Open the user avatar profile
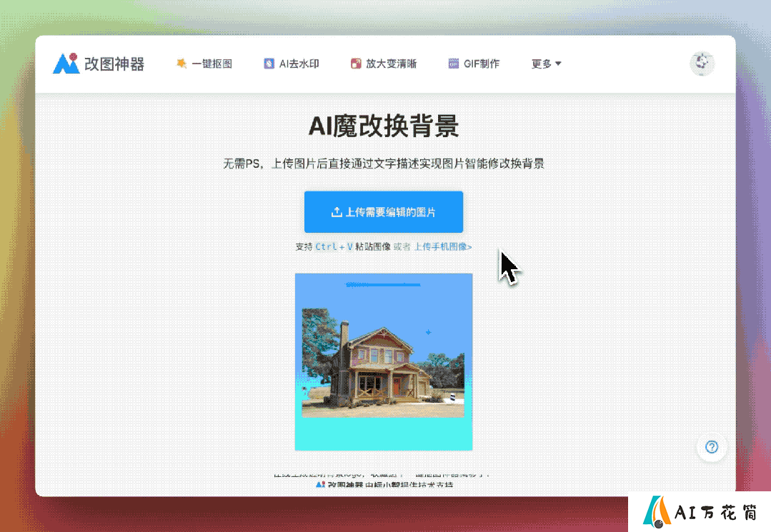771x532 pixels. coord(702,64)
